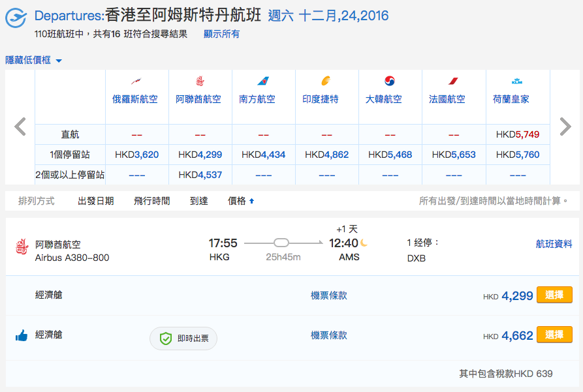The height and width of the screenshot is (392, 583).
Task: Click the arrival time 12:40
Action: (343, 243)
